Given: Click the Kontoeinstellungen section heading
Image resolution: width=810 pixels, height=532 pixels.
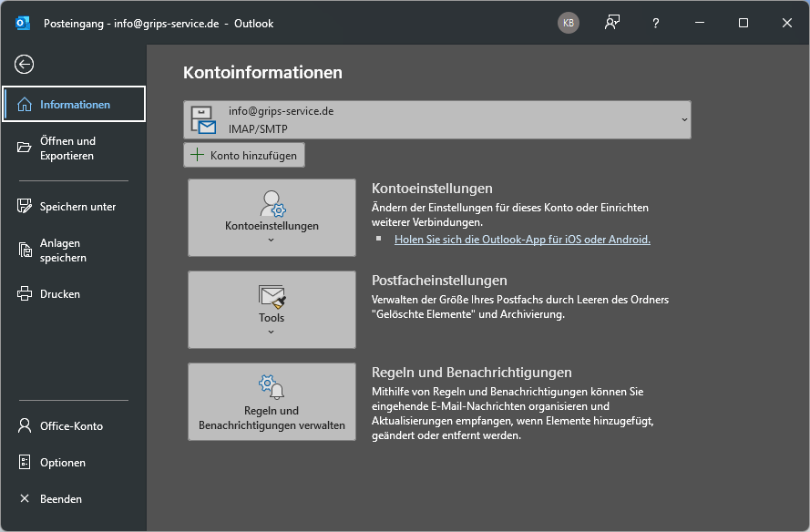Looking at the screenshot, I should pyautogui.click(x=432, y=189).
